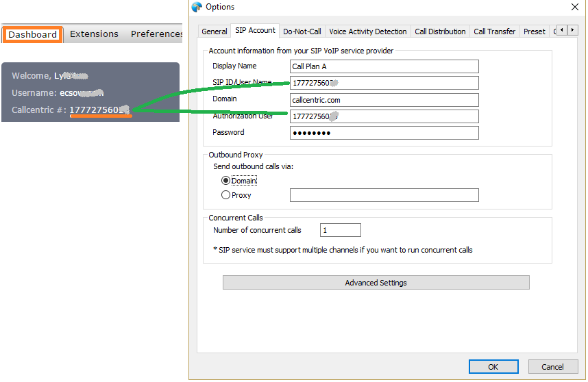Click the Authorization User field
This screenshot has width=588, height=382.
pyautogui.click(x=384, y=116)
